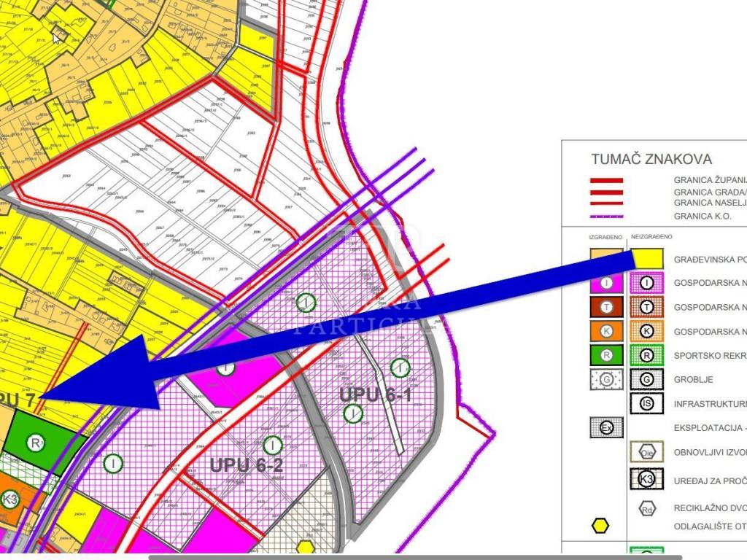Select the yellow unbuilt construction area swatch
747x560 pixels.
(646, 260)
